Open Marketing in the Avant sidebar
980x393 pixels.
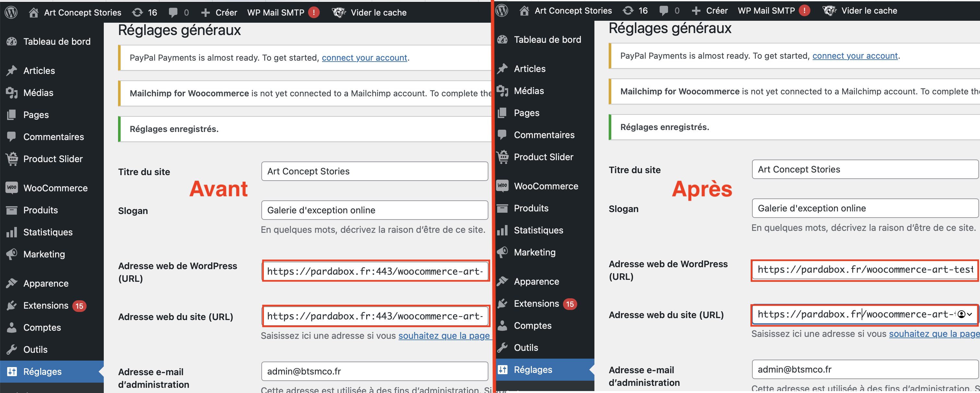click(x=44, y=254)
